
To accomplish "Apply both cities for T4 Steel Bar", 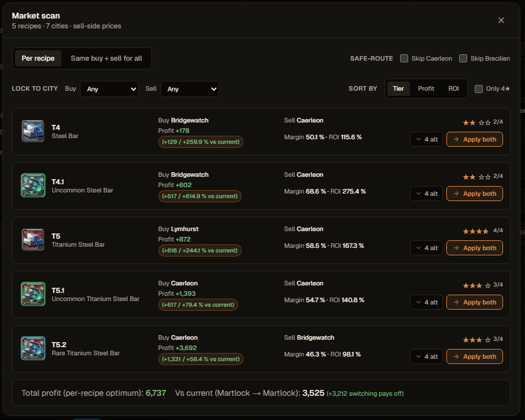I will [475, 139].
